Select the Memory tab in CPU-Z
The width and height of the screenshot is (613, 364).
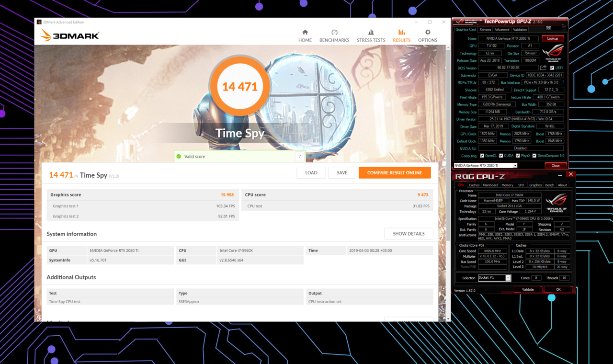pyautogui.click(x=507, y=185)
